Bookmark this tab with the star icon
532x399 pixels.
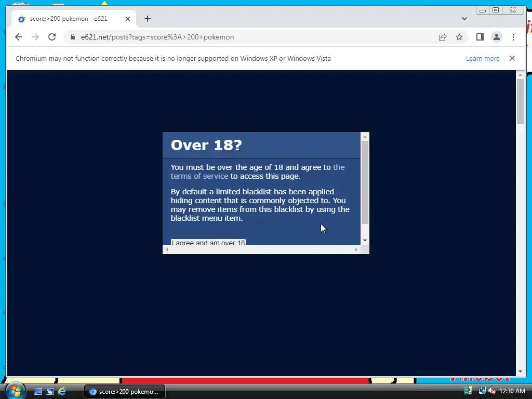tap(459, 37)
